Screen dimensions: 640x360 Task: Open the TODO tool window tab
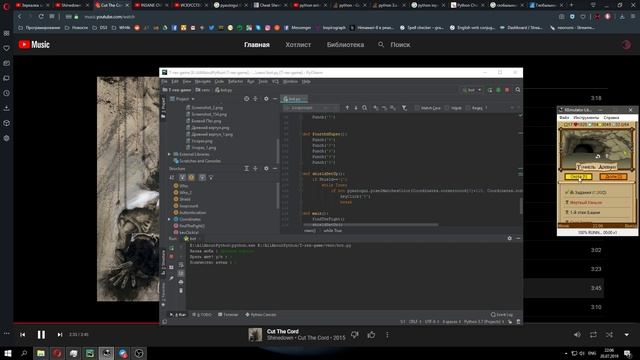coord(202,315)
